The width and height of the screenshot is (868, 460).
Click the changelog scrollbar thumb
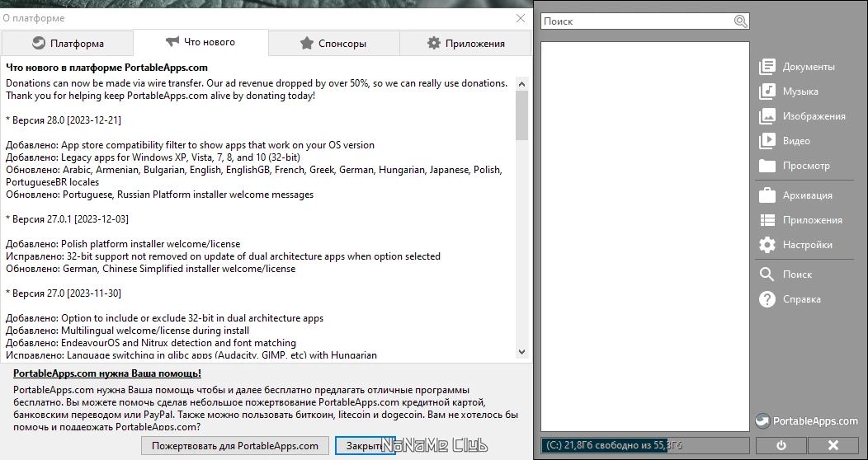[521, 115]
